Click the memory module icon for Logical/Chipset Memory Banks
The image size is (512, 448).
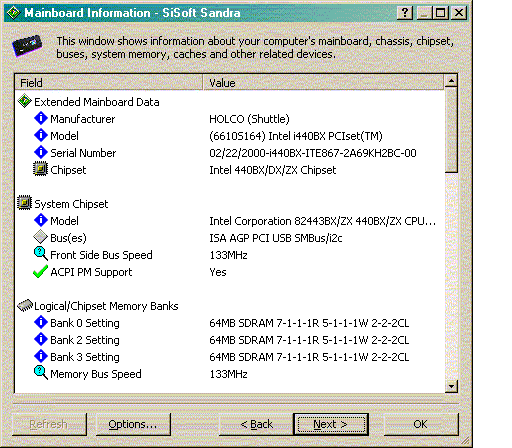pos(25,305)
